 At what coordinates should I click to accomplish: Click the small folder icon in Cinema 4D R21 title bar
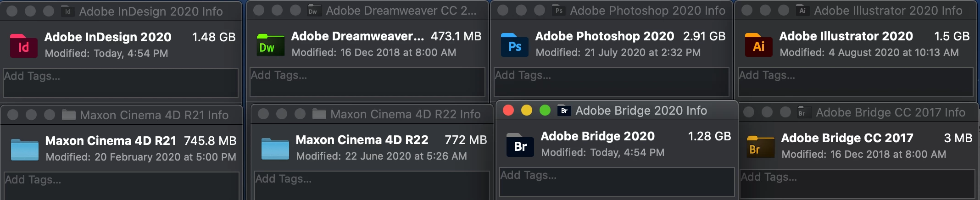(x=69, y=115)
